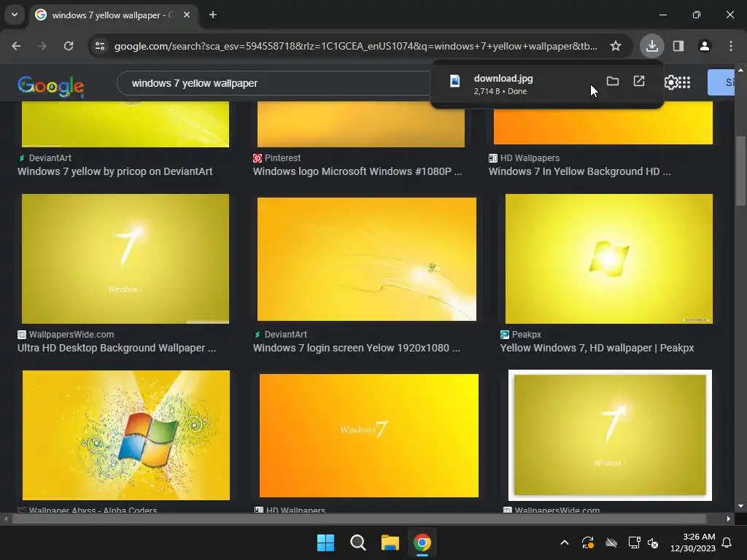Click the partially visible Sign in button
This screenshot has width=747, height=560.
point(721,82)
